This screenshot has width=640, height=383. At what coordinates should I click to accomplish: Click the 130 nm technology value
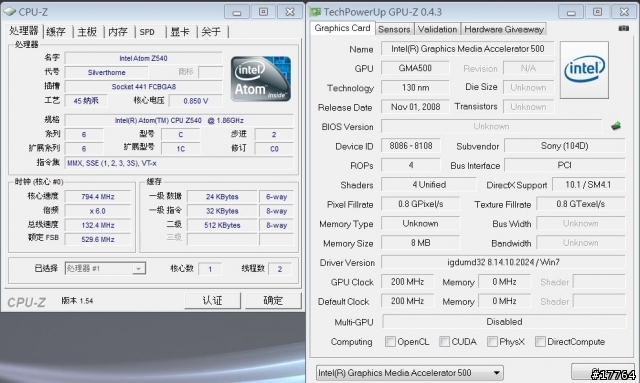point(415,87)
